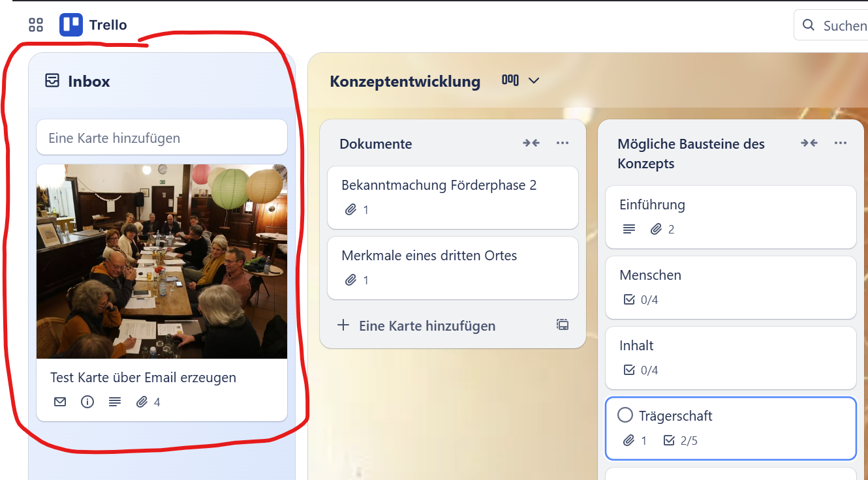This screenshot has height=480, width=868.
Task: Click the meeting photo on the Inbox card
Action: 161,261
